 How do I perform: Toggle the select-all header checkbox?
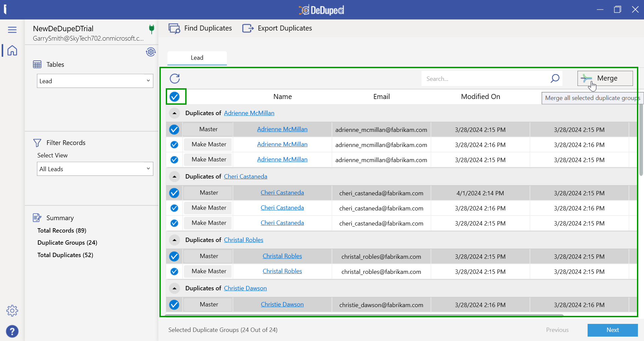[x=175, y=97]
